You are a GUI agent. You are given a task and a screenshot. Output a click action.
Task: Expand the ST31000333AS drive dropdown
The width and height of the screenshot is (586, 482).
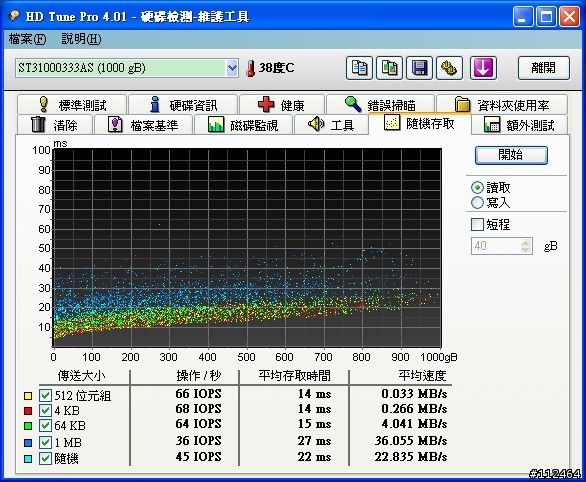[232, 68]
